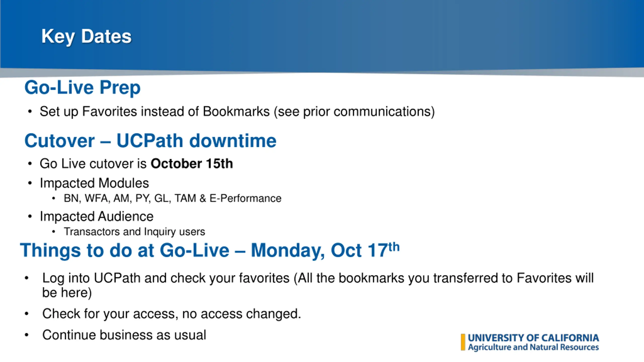Screen dimensions: 644x362
Task: Select the BN, WFA, AM, PY sub-bullet
Action: tap(173, 198)
